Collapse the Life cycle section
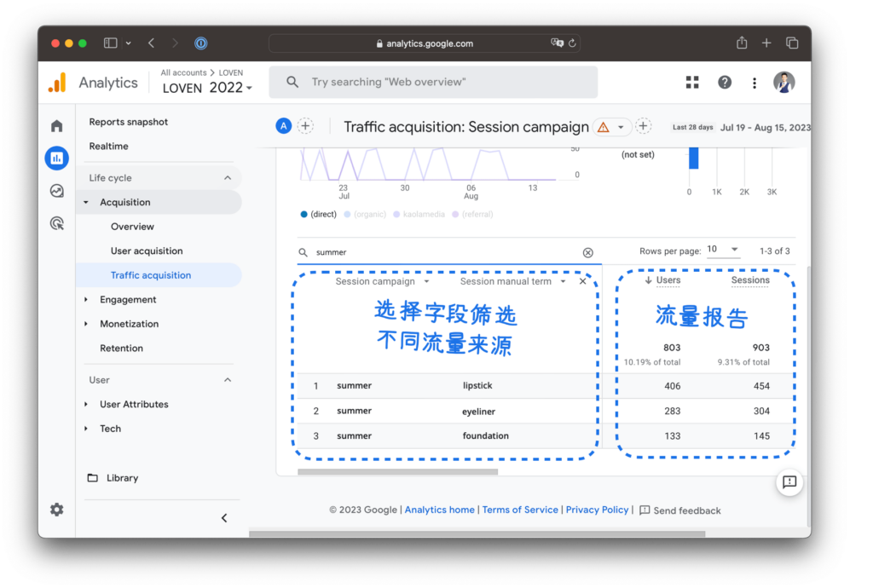Image resolution: width=873 pixels, height=588 pixels. point(228,178)
